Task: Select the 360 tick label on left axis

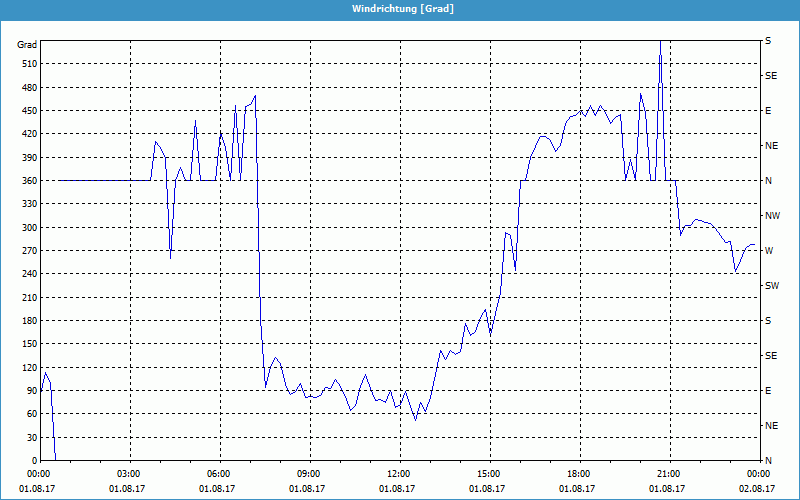Action: (27, 181)
